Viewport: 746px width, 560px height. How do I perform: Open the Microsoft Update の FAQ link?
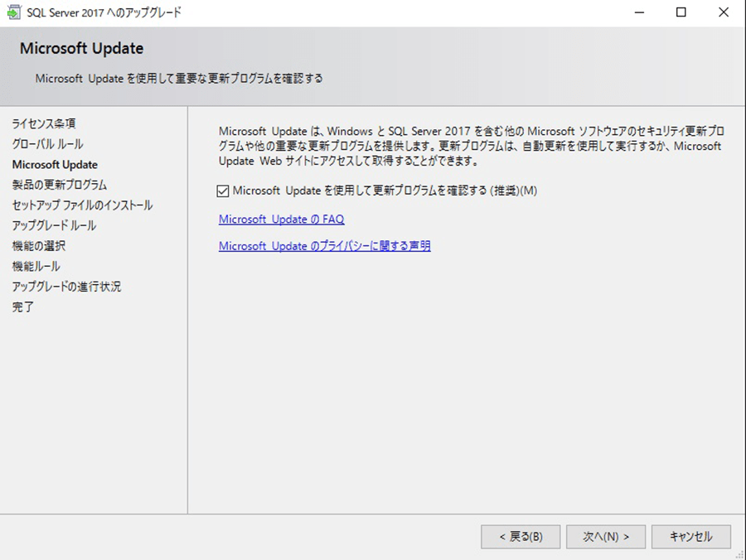pos(281,220)
